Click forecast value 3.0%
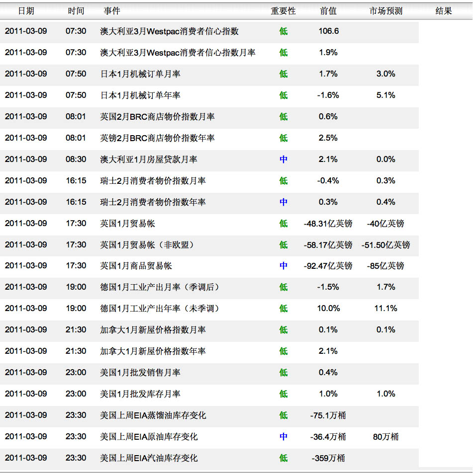473x476 pixels. [386, 74]
